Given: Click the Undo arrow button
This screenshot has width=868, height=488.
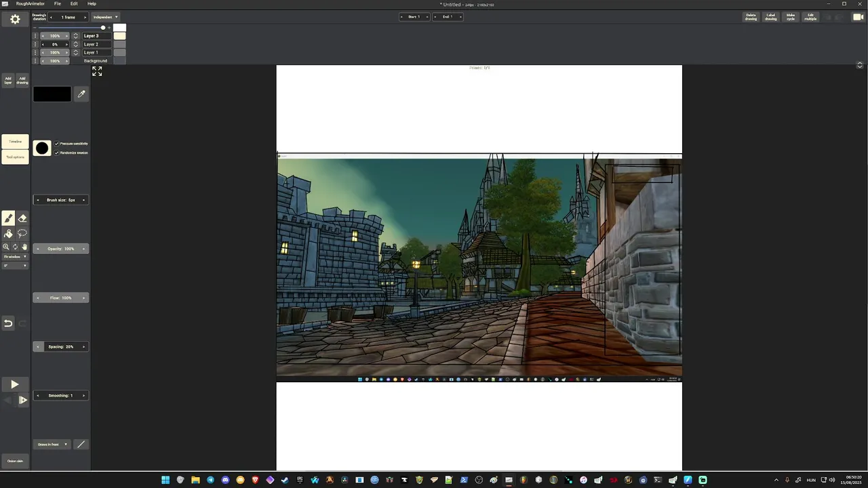Looking at the screenshot, I should pos(8,323).
